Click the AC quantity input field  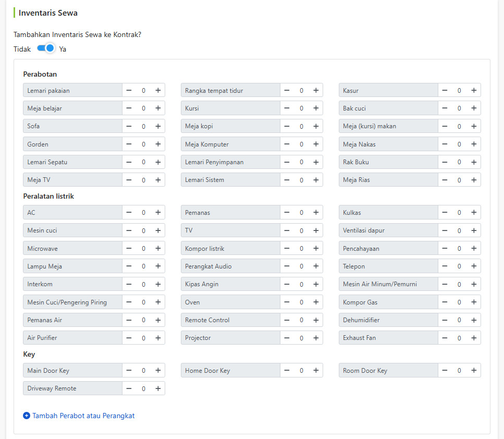(x=143, y=212)
